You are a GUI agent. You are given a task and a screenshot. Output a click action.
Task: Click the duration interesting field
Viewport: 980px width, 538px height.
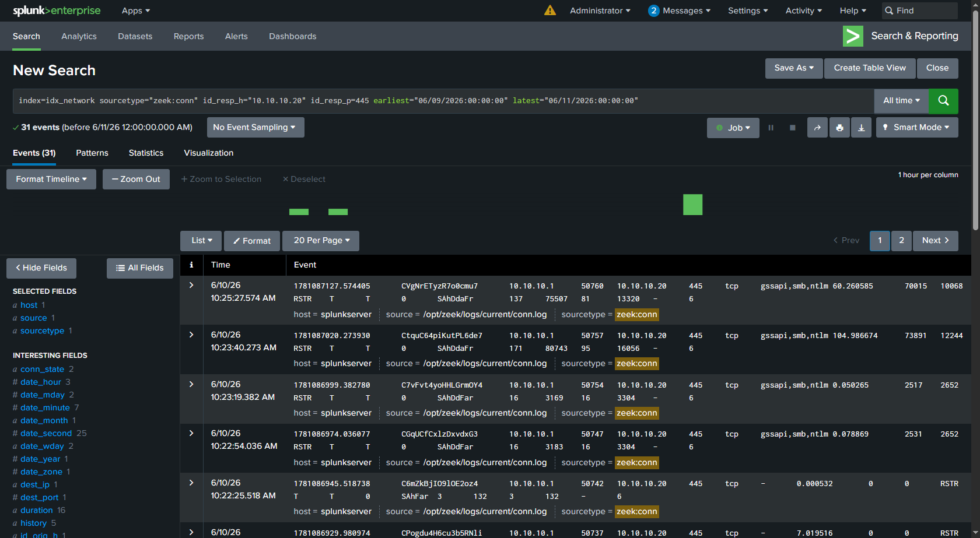click(x=37, y=510)
